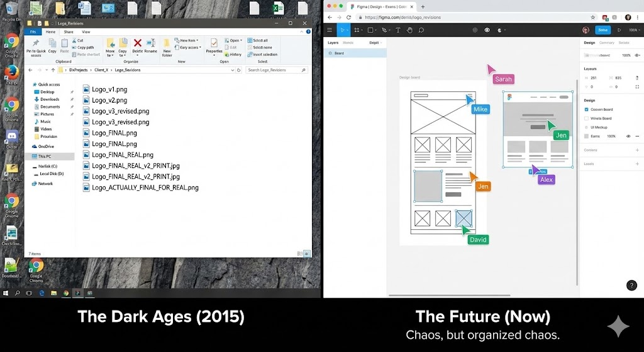Click the Earns fill color swatch
This screenshot has width=644, height=352.
click(x=587, y=136)
